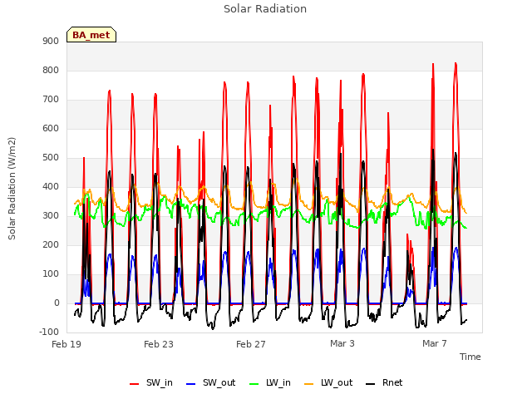The height and width of the screenshot is (399, 532).
Task: Click the red SW_in legend swatch
Action: point(135,384)
